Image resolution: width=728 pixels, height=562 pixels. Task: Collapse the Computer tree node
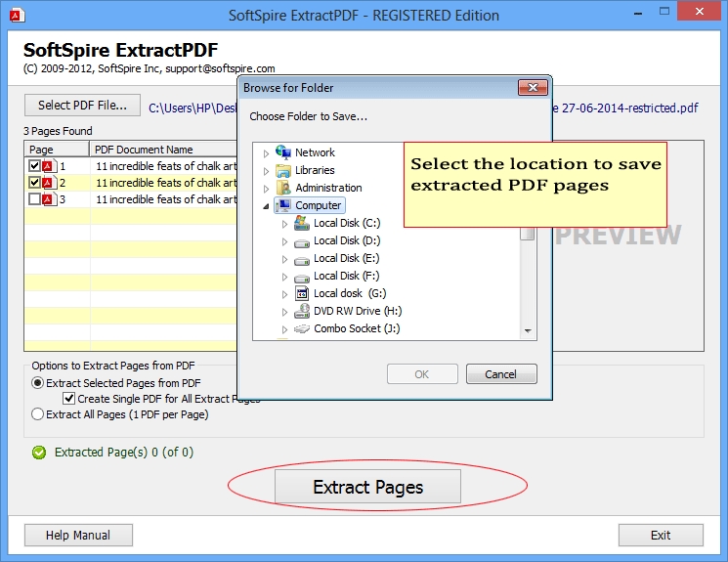[266, 206]
